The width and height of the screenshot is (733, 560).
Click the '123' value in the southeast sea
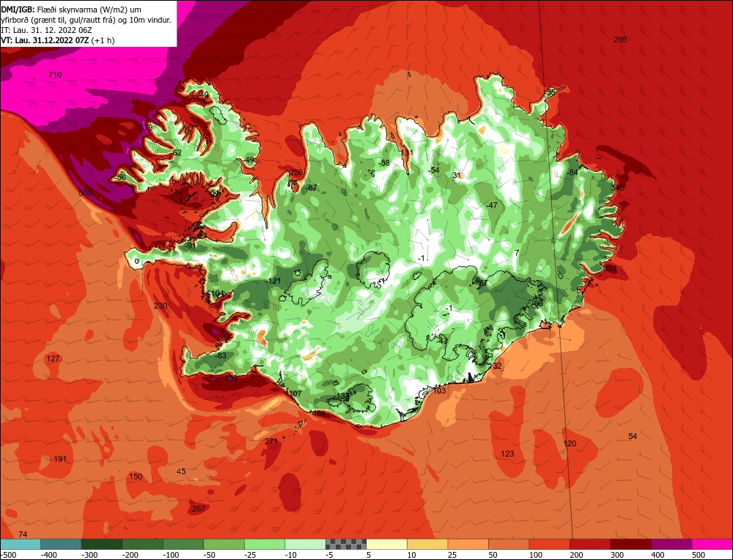[507, 454]
